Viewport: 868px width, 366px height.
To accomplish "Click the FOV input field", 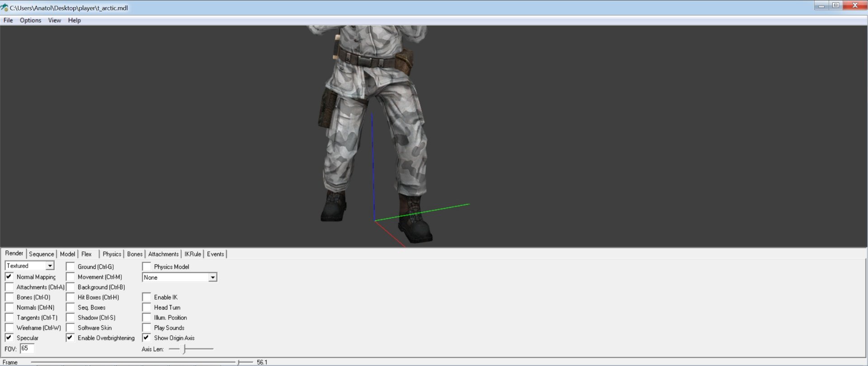I will click(27, 348).
